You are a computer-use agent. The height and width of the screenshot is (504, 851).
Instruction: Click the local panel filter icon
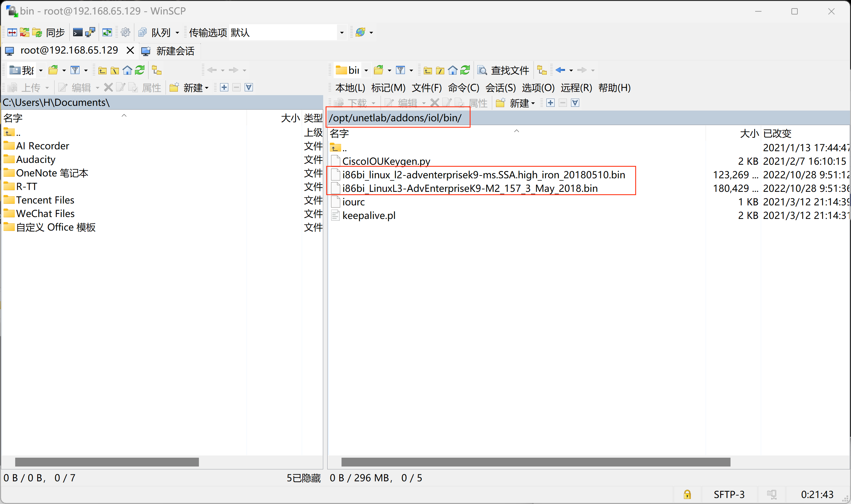tap(75, 70)
